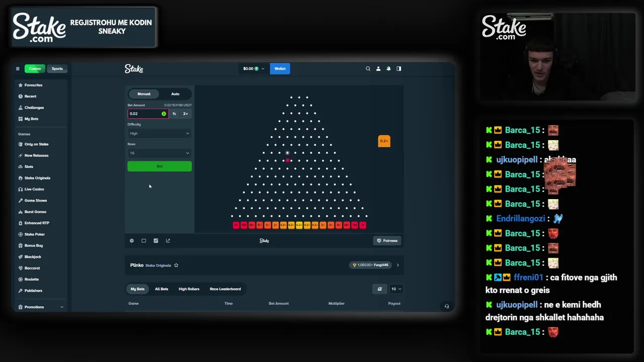
Task: Click the Bet Amount column header
Action: [x=279, y=304]
